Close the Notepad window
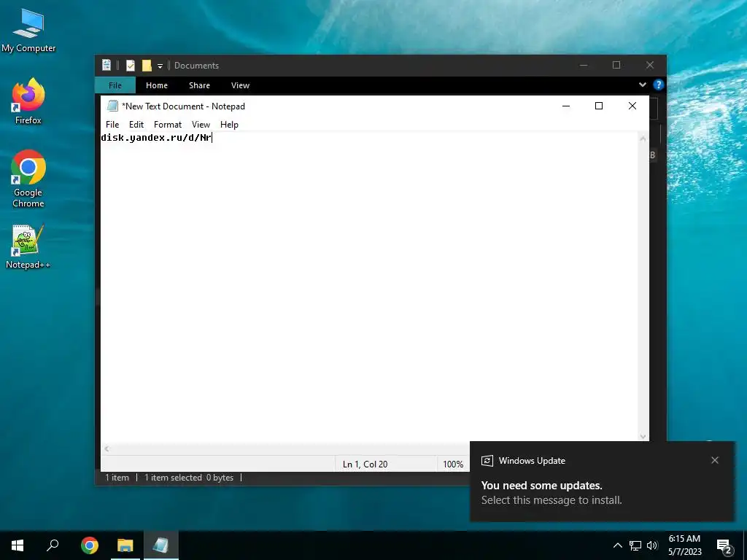This screenshot has width=747, height=560. tap(632, 106)
